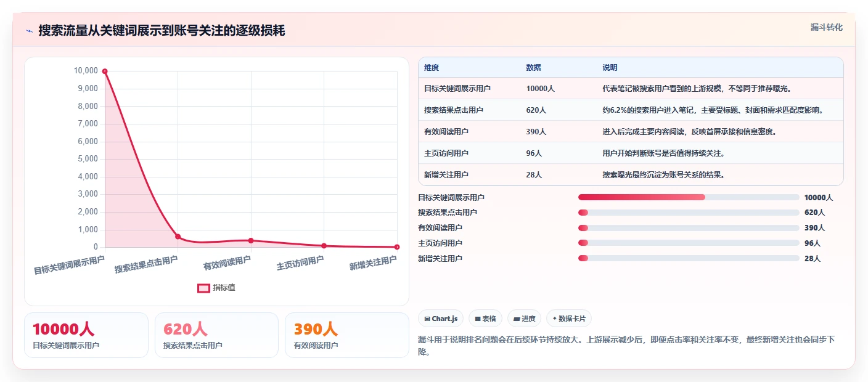Click the 10000人 stat card
Image resolution: width=868 pixels, height=382 pixels.
click(86, 335)
